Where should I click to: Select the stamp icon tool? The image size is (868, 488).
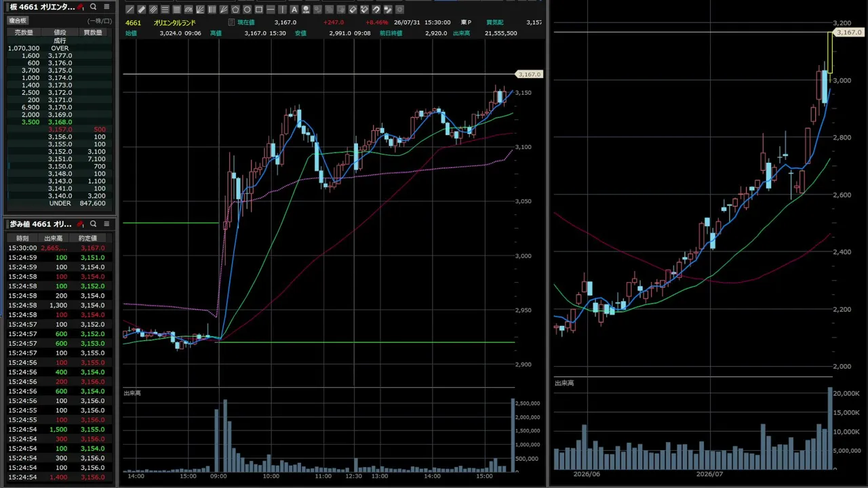(x=306, y=9)
